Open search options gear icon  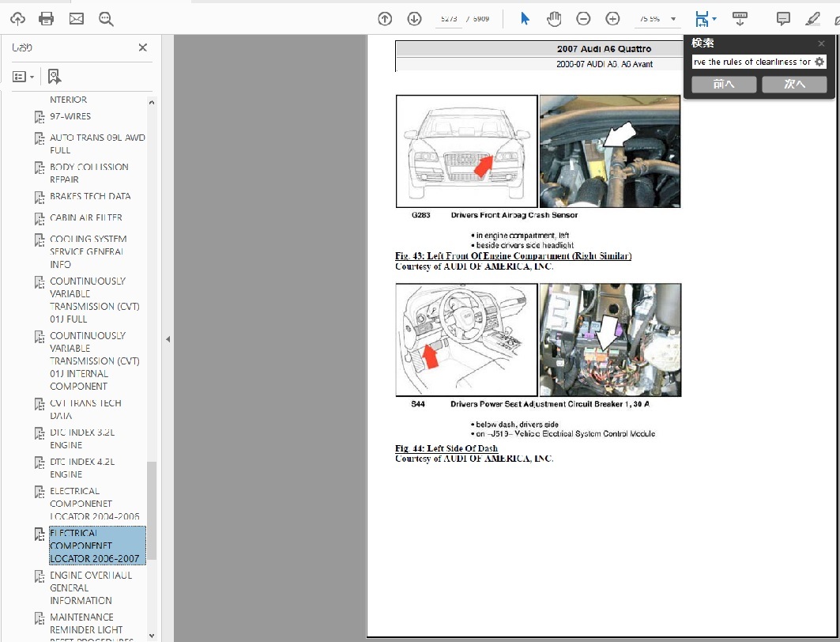click(819, 62)
